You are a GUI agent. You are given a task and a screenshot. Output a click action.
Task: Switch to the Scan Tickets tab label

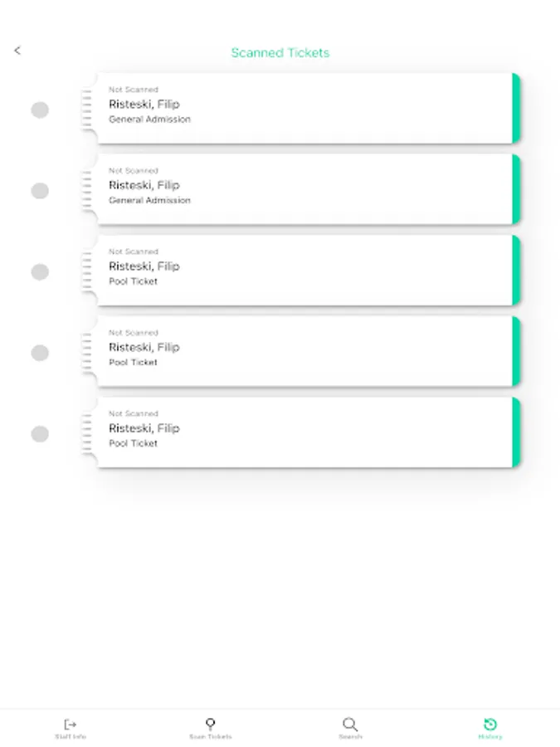click(210, 737)
